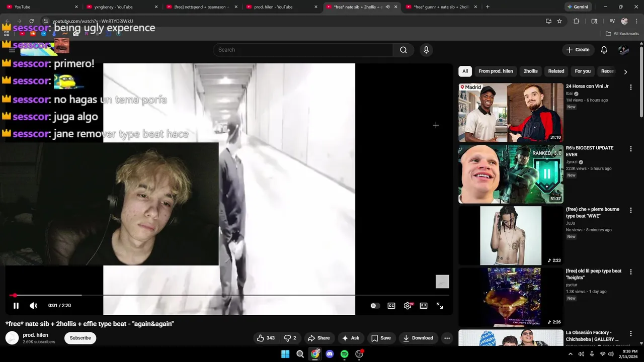This screenshot has width=644, height=362.
Task: Open video player settings gear
Action: (408, 306)
